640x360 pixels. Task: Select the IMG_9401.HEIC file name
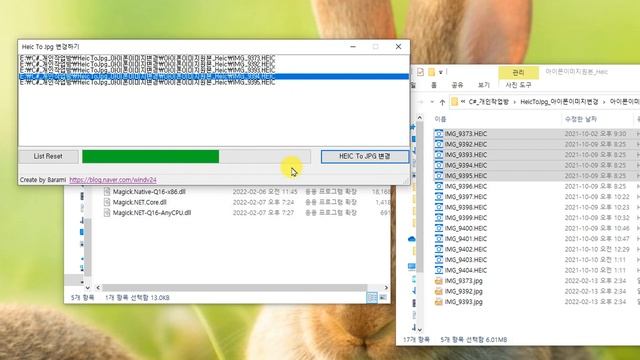[466, 239]
